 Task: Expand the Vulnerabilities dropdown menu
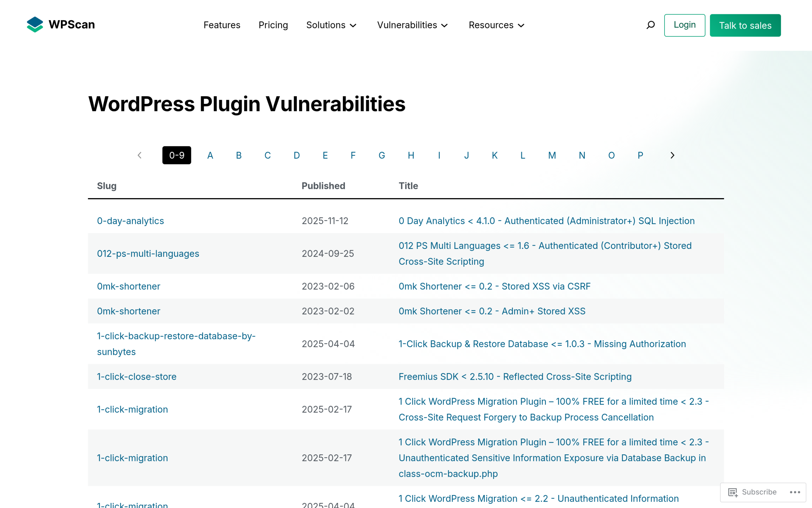412,25
